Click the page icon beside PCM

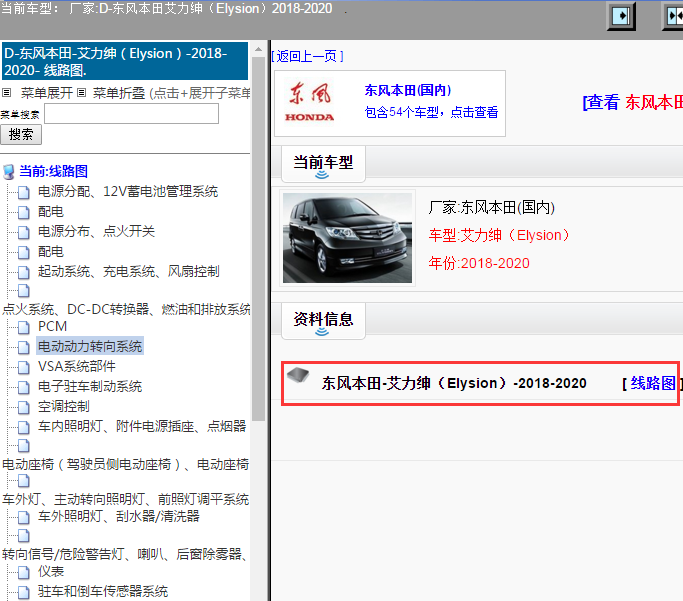(24, 327)
